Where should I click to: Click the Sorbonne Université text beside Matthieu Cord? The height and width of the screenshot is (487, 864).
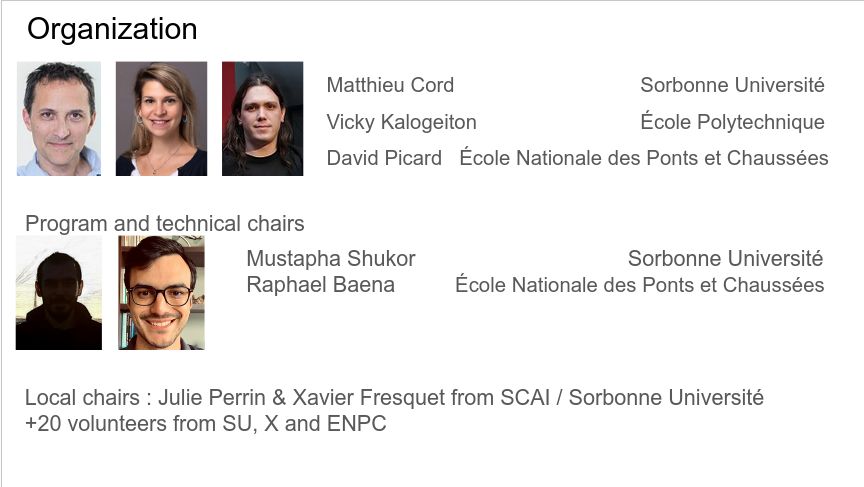click(732, 85)
